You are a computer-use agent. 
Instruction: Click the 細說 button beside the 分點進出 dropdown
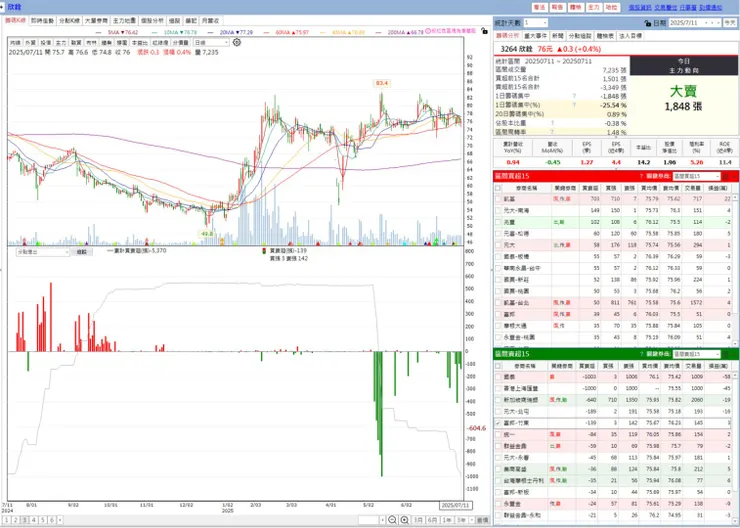tap(82, 252)
